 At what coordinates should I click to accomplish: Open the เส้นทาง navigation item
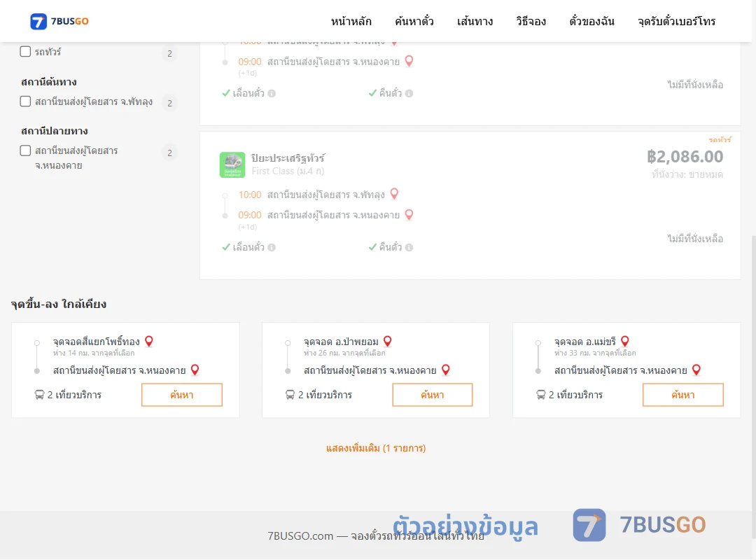coord(475,21)
